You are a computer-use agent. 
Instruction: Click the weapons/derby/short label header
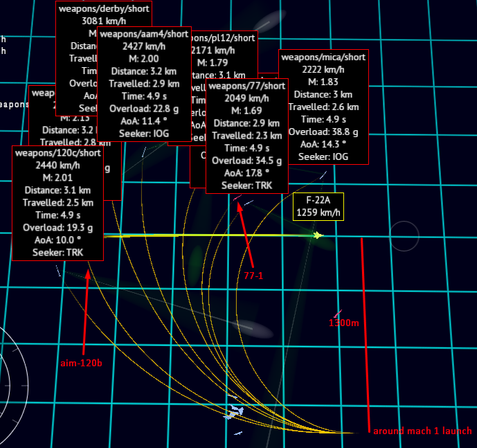coord(103,9)
